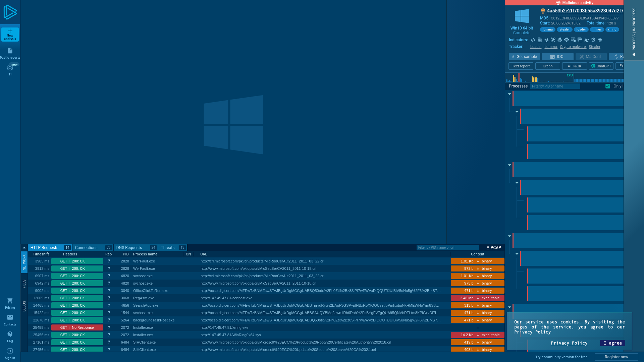
Task: Click the spy hat indicator icon
Action: pos(560,40)
